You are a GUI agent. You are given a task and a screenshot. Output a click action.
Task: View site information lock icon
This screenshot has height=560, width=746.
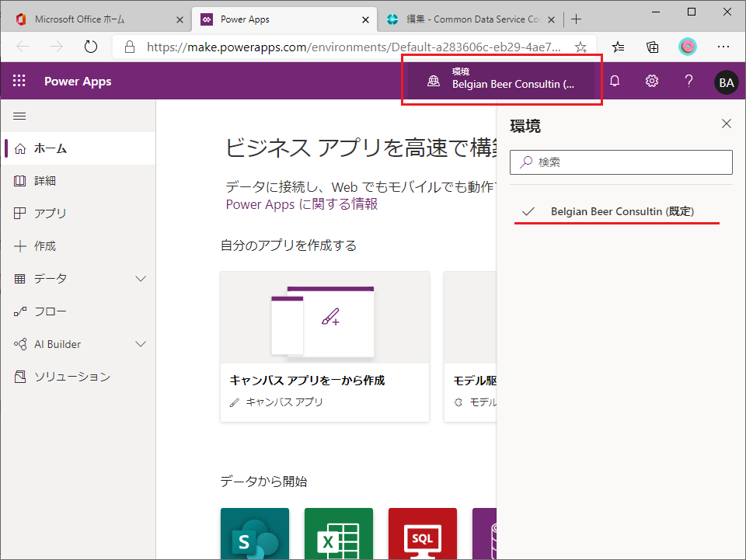click(130, 47)
